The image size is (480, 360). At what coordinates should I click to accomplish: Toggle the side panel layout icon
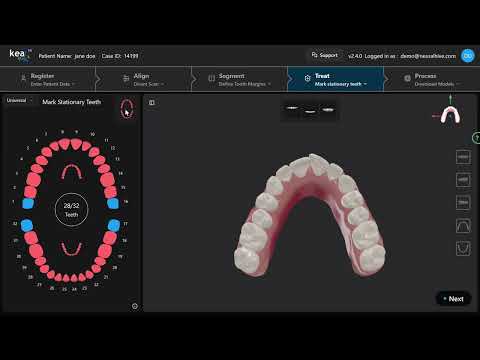152,103
